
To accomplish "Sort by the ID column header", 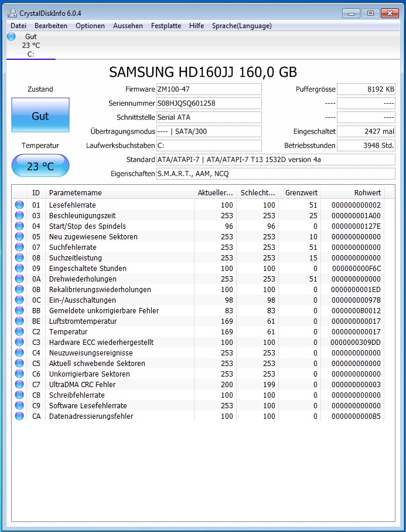I will pyautogui.click(x=36, y=193).
